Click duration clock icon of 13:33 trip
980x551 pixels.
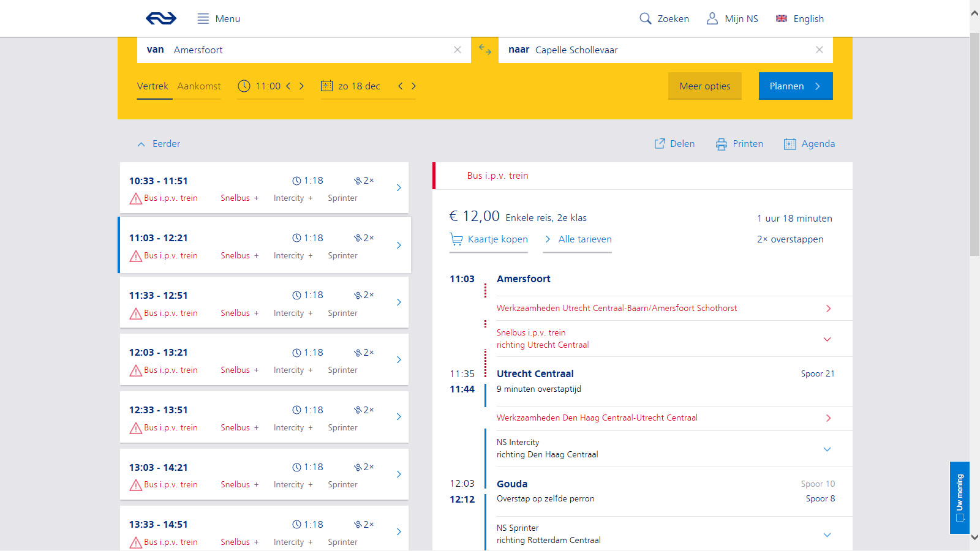coord(296,525)
